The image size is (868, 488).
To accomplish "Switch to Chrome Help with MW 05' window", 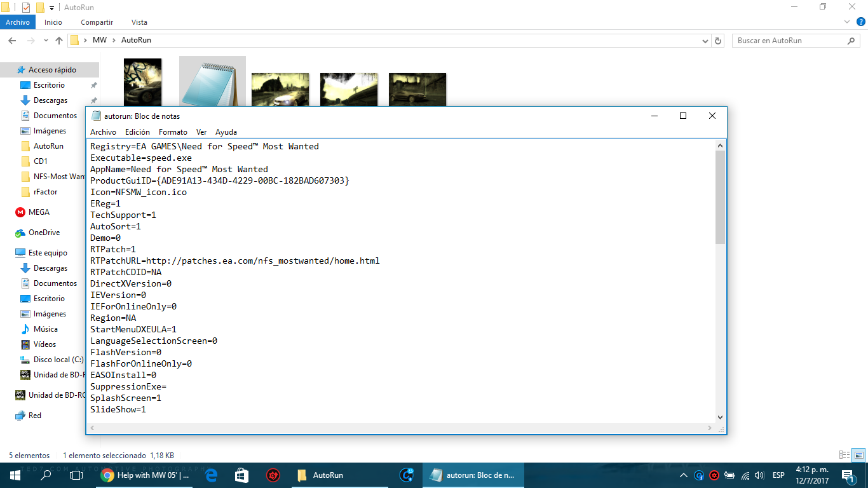I will coord(145,475).
